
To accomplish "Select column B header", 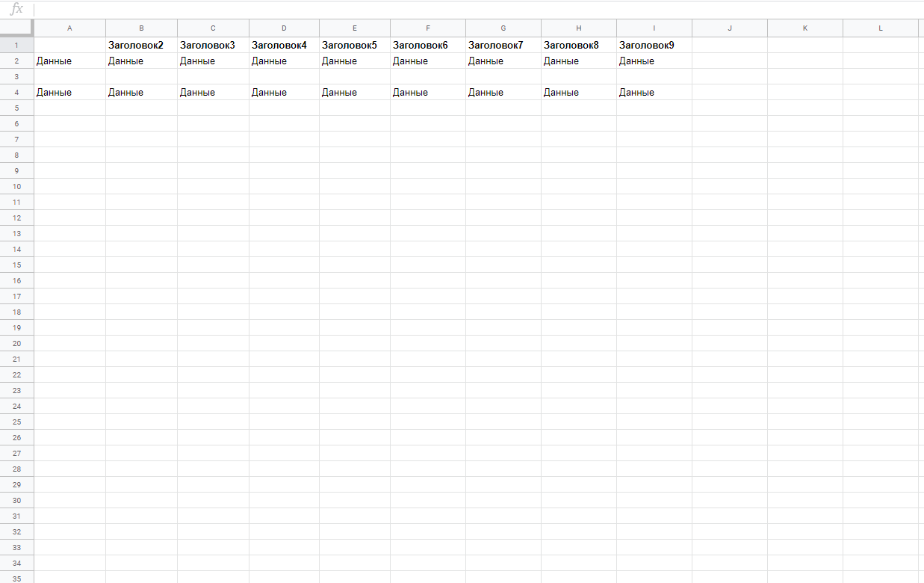I will 141,28.
